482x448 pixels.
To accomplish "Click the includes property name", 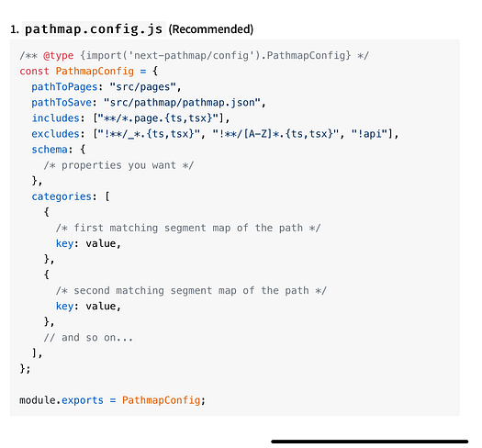I will pyautogui.click(x=56, y=118).
